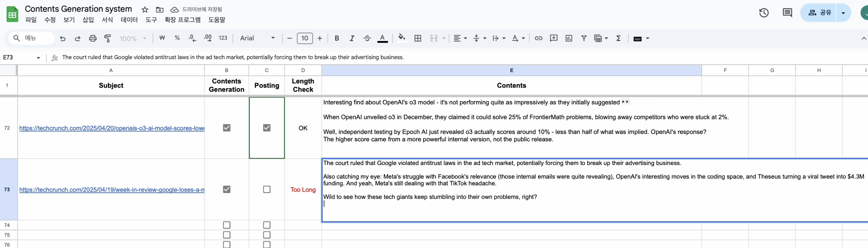The image size is (868, 248).
Task: Open the TechCrunch openais-o3 link in row 72
Action: [x=112, y=128]
